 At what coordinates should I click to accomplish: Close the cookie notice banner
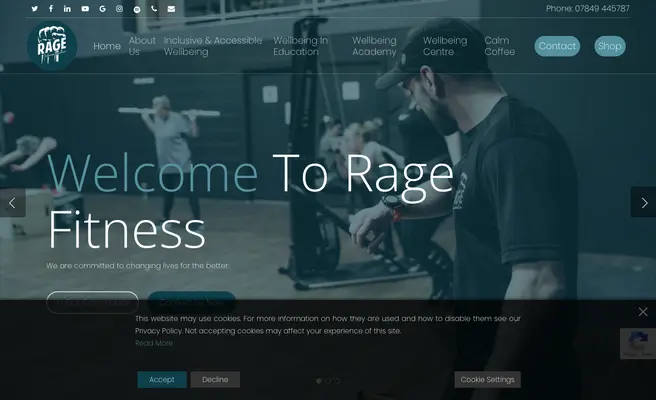point(642,312)
